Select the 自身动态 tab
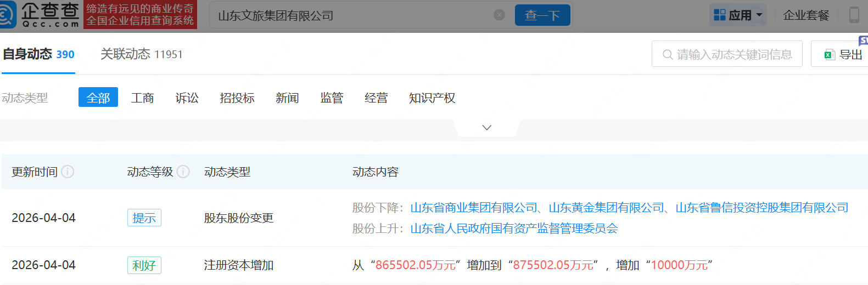The height and width of the screenshot is (285, 868). 38,54
